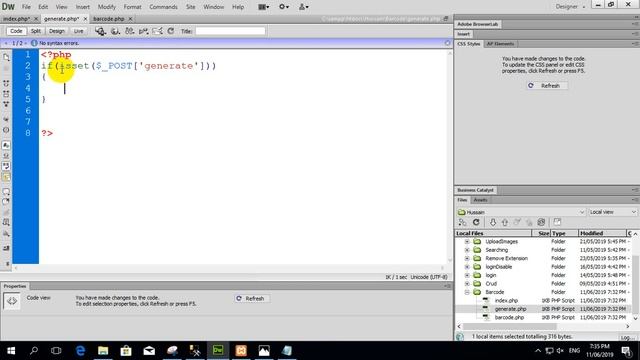
Task: Click the Indent Code coding toolbar icon
Action: [6, 248]
